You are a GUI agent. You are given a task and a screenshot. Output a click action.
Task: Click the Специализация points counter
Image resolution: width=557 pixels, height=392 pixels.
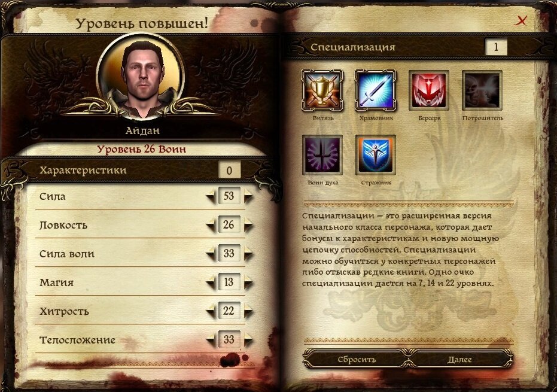(x=496, y=47)
